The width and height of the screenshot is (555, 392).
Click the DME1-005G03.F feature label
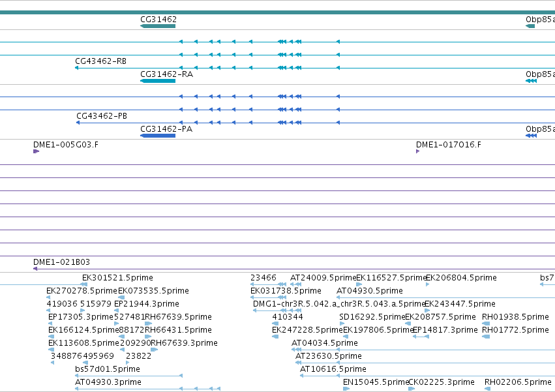pos(66,145)
